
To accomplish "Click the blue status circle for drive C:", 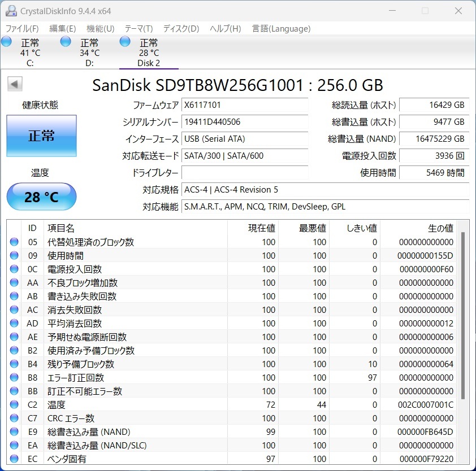I will (x=6, y=42).
